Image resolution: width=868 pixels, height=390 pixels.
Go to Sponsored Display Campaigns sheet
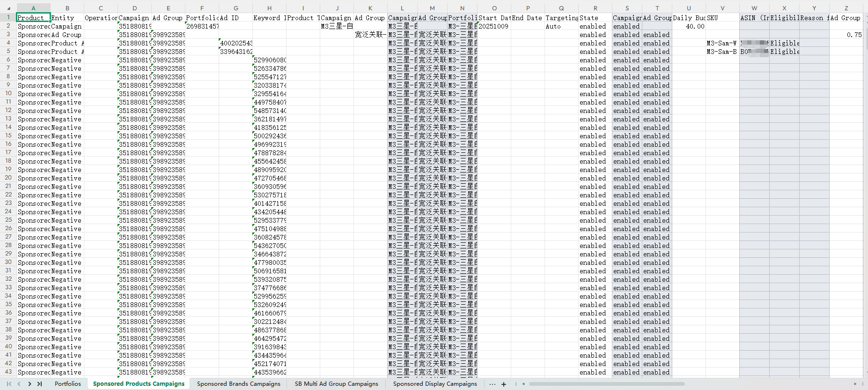pos(435,384)
